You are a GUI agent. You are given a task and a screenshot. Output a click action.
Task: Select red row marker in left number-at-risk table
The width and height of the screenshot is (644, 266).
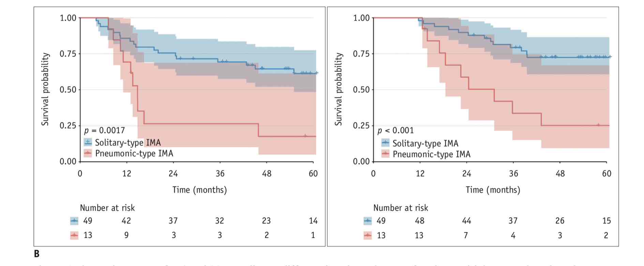(74, 235)
